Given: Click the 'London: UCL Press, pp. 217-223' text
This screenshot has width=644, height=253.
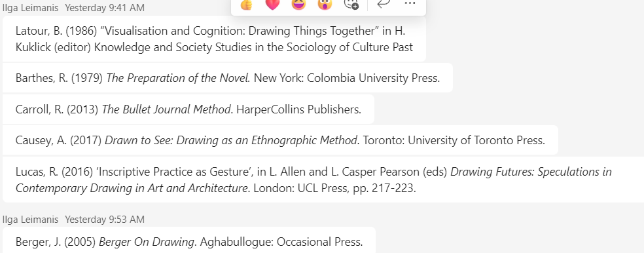Looking at the screenshot, I should click(334, 188).
